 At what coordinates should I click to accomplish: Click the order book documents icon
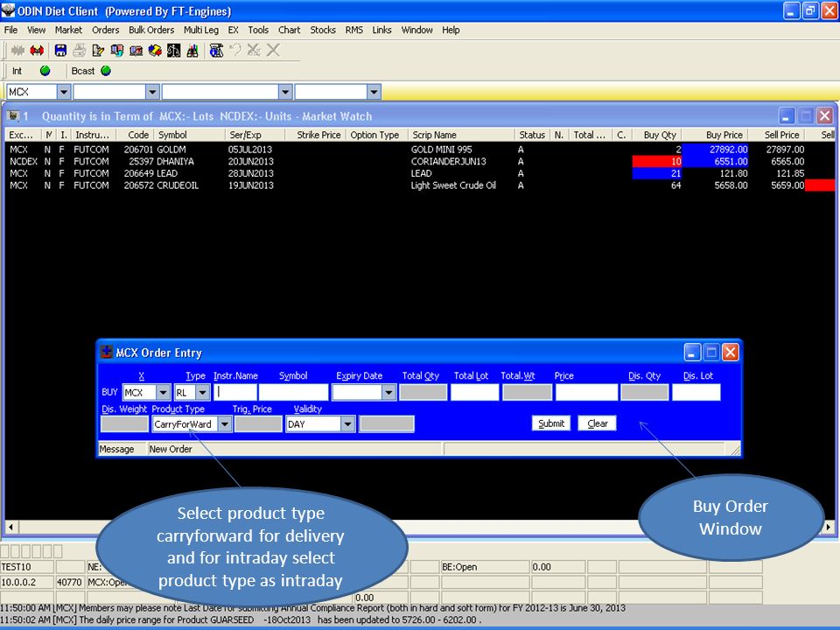click(x=116, y=51)
